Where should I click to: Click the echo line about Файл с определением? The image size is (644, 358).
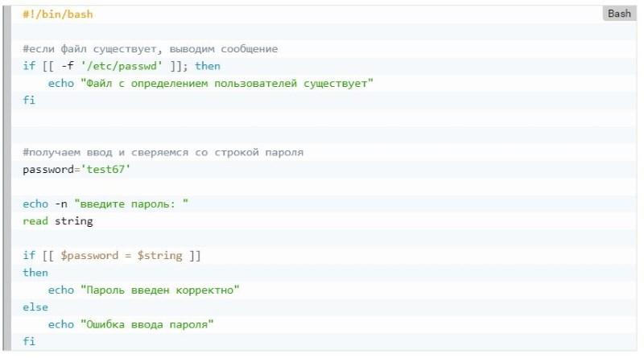point(211,84)
